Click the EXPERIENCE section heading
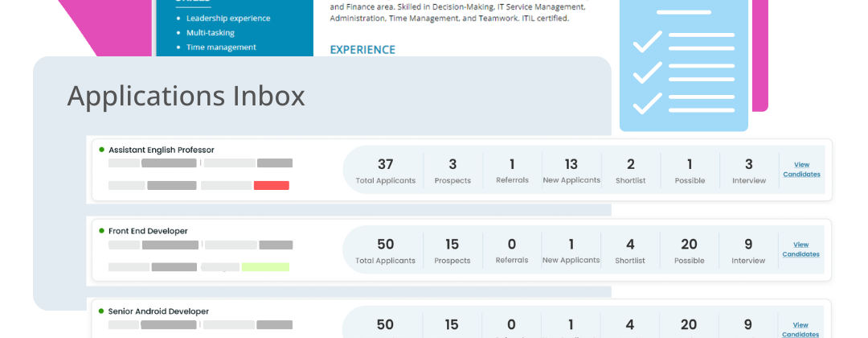 [x=362, y=50]
